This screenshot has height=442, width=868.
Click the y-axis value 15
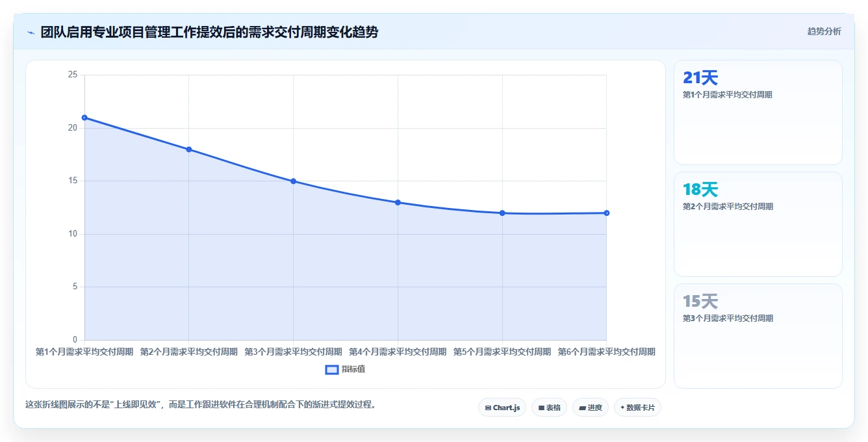click(73, 181)
